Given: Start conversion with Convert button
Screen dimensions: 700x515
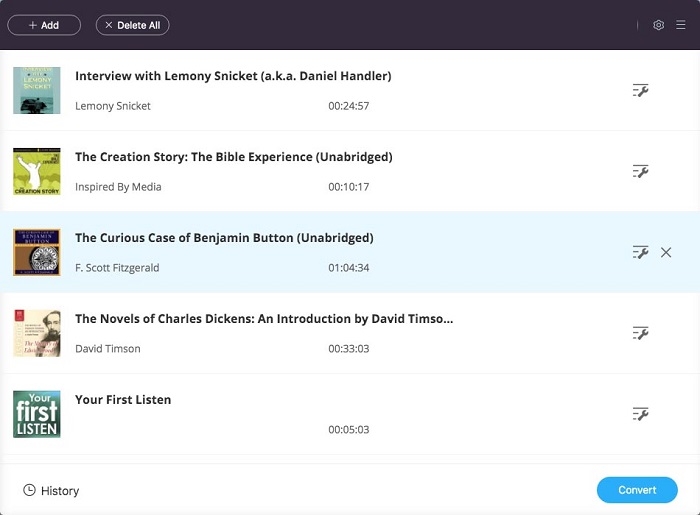Looking at the screenshot, I should coord(637,490).
